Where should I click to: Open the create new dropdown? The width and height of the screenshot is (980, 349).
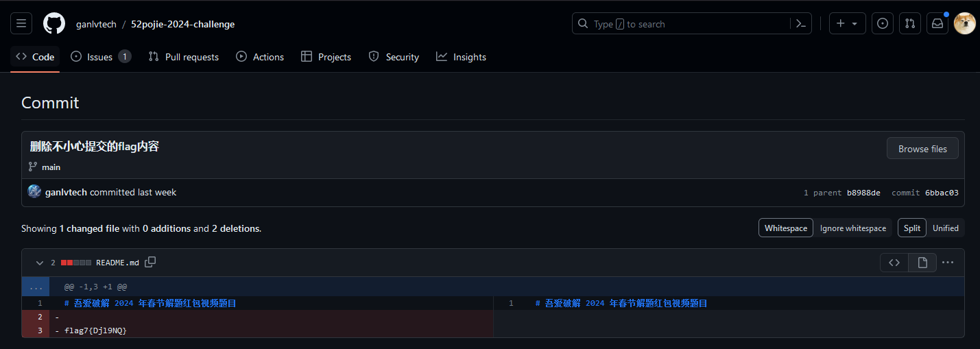847,23
